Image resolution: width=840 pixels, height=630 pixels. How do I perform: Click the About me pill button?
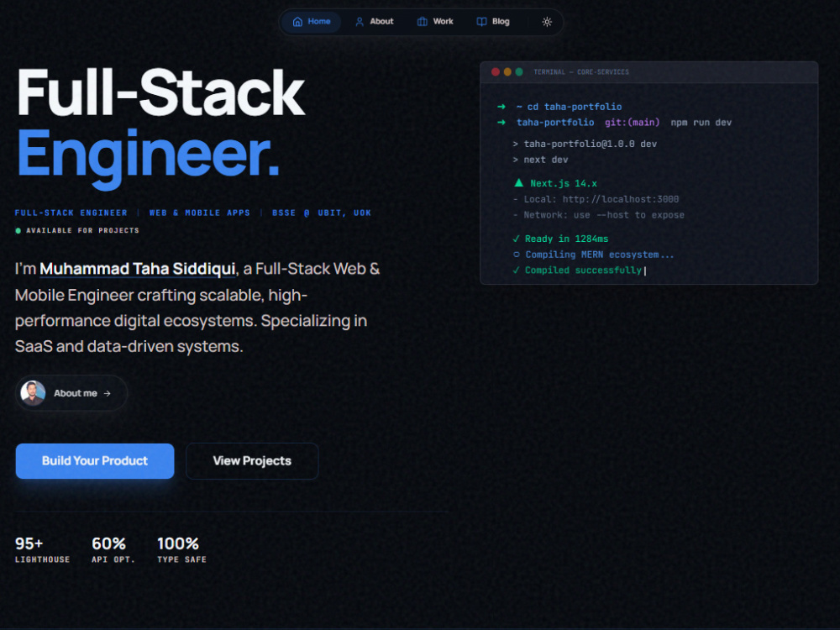pyautogui.click(x=71, y=393)
